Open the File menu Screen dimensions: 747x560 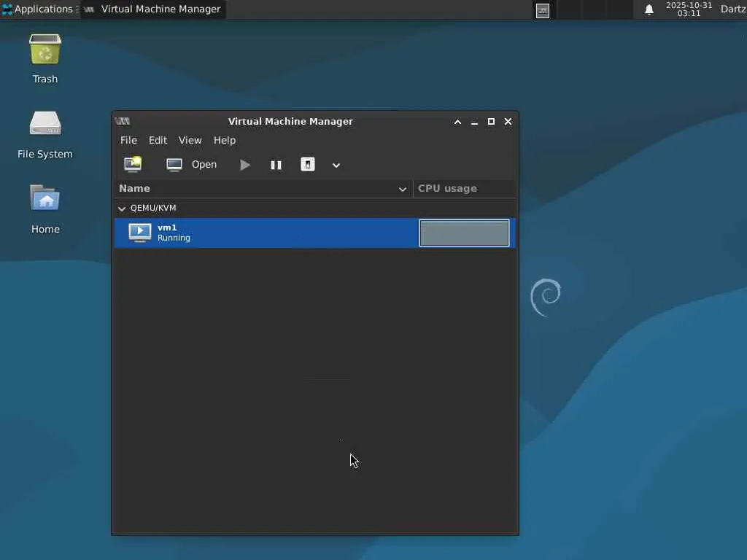[x=128, y=140]
